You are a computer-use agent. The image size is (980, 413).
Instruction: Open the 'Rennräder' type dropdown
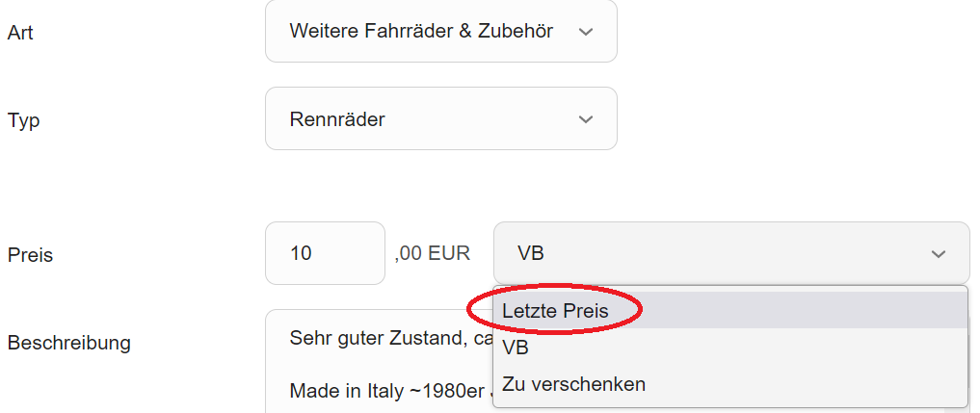click(440, 119)
